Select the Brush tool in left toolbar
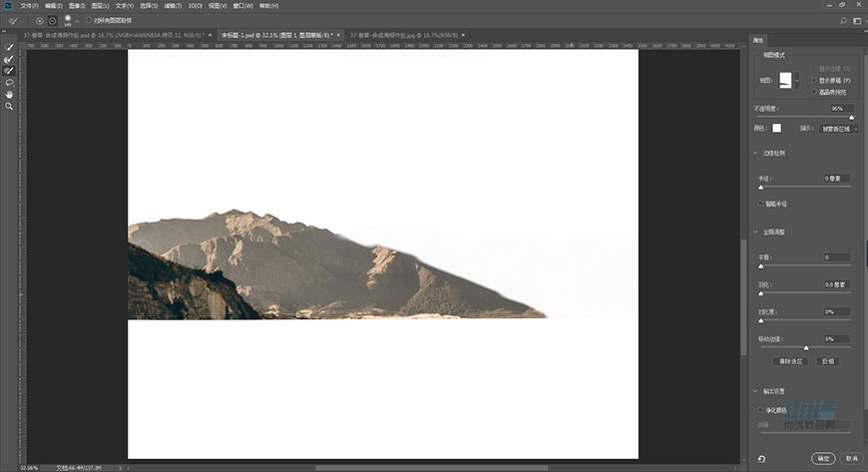This screenshot has height=472, width=868. 10,71
